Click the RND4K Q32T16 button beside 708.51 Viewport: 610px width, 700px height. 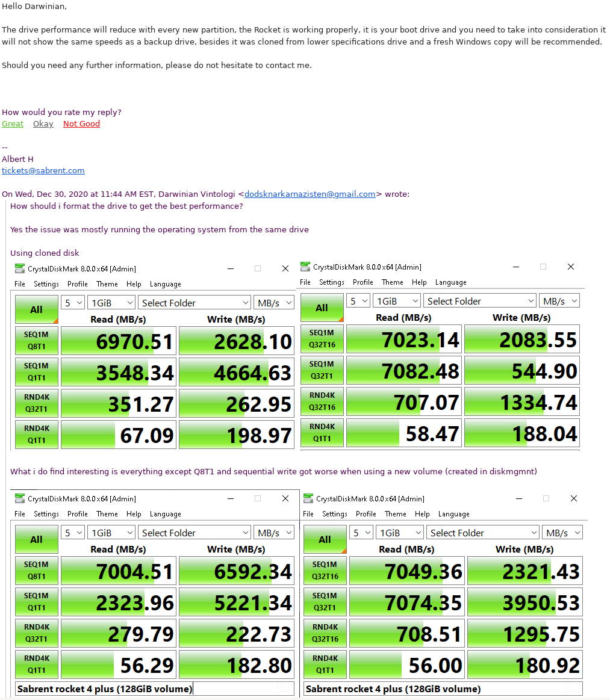point(325,633)
